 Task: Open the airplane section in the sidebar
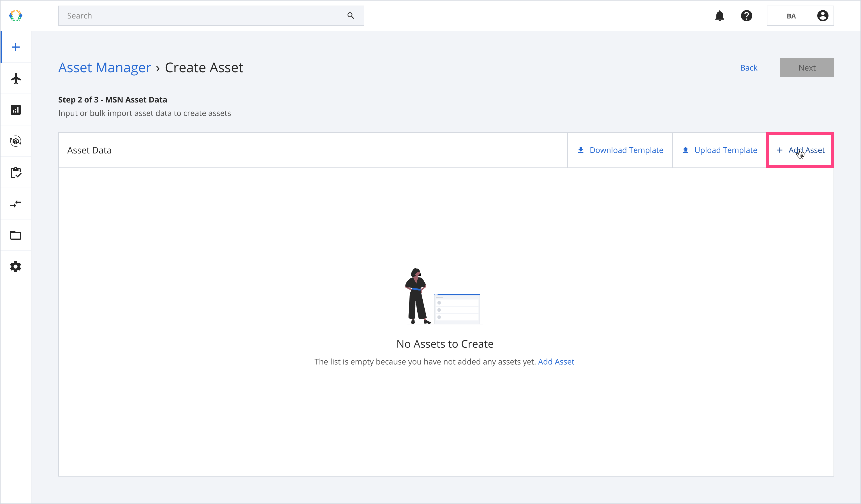point(16,78)
